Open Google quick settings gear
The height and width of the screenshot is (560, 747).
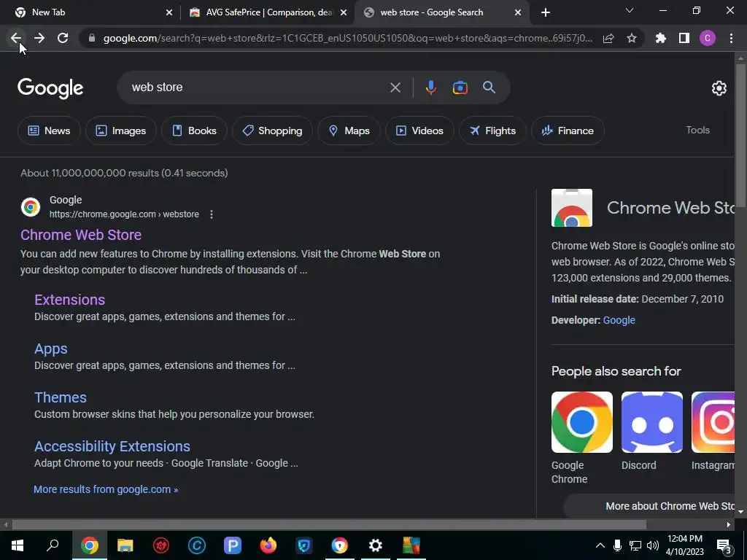click(719, 88)
